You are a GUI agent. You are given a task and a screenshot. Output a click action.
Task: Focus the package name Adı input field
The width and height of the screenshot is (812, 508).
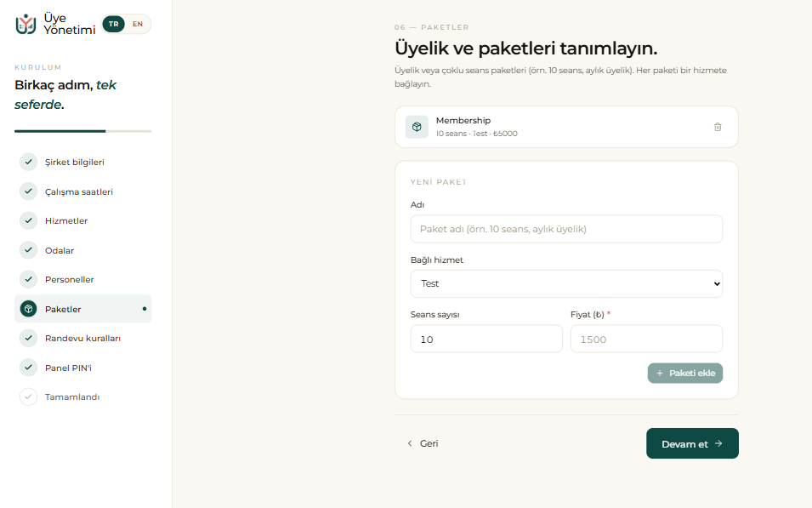coord(566,229)
